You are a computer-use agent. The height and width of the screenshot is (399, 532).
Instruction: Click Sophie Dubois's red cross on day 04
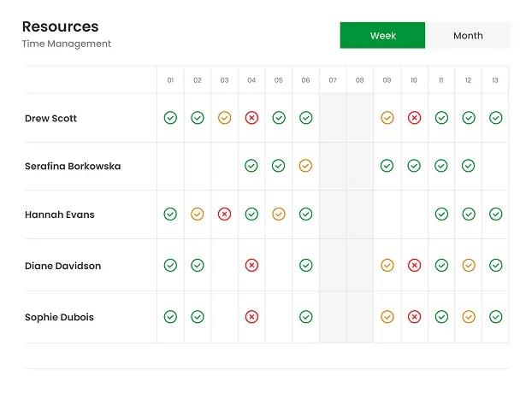251,317
